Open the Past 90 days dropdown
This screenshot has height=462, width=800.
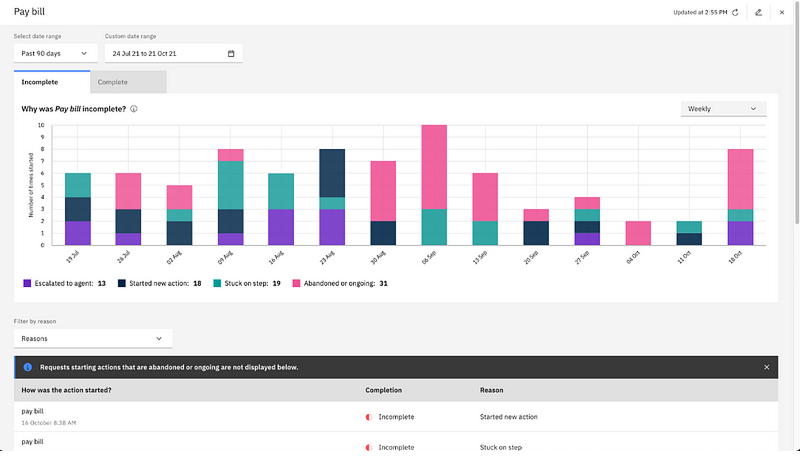click(55, 53)
